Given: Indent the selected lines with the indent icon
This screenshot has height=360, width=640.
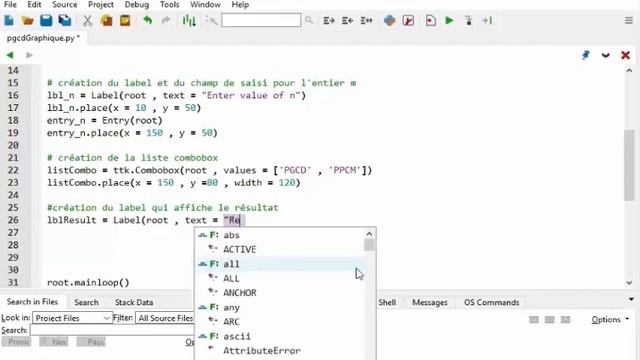Looking at the screenshot, I should [329, 20].
